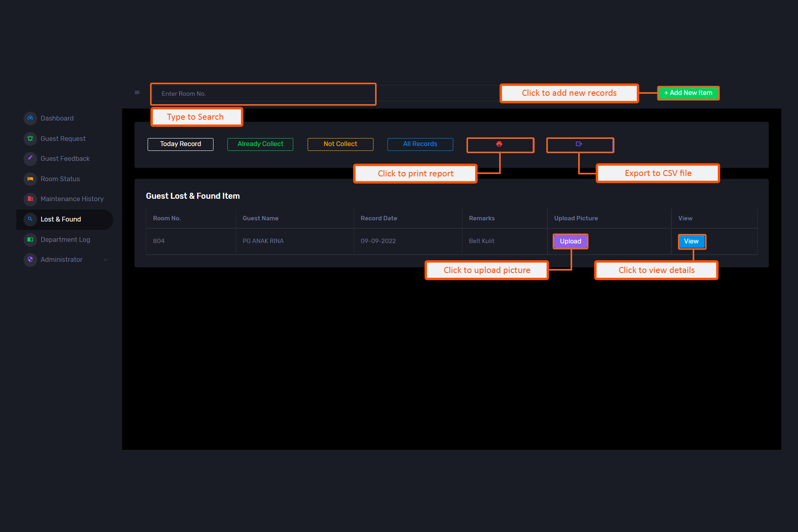Click the red printer icon
The image size is (798, 532).
[499, 144]
